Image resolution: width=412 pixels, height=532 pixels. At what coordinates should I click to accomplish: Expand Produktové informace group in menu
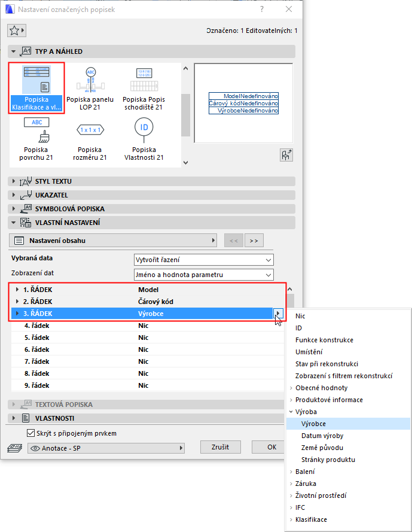pos(291,400)
